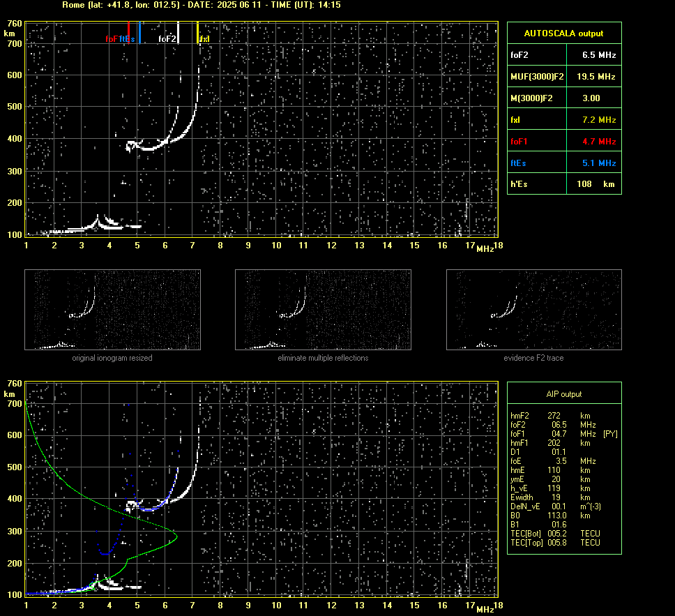Click the 'TEC[Top]' value '005.8'
675x616 pixels.
pyautogui.click(x=557, y=543)
